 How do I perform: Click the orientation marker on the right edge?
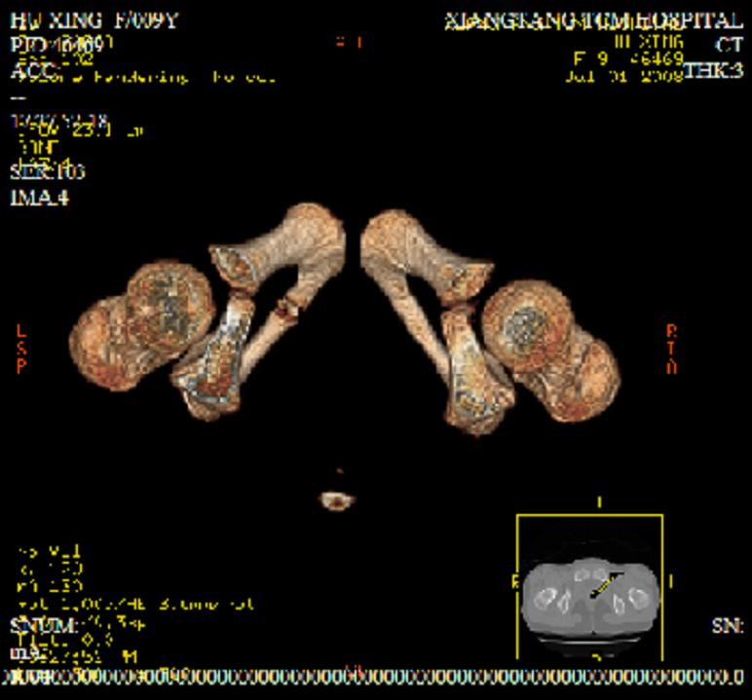pyautogui.click(x=671, y=350)
